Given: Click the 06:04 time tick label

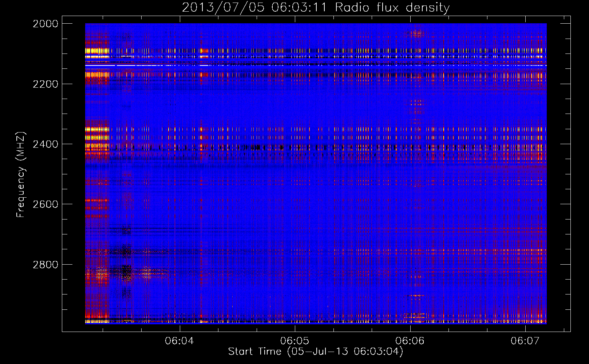Looking at the screenshot, I should tap(179, 341).
